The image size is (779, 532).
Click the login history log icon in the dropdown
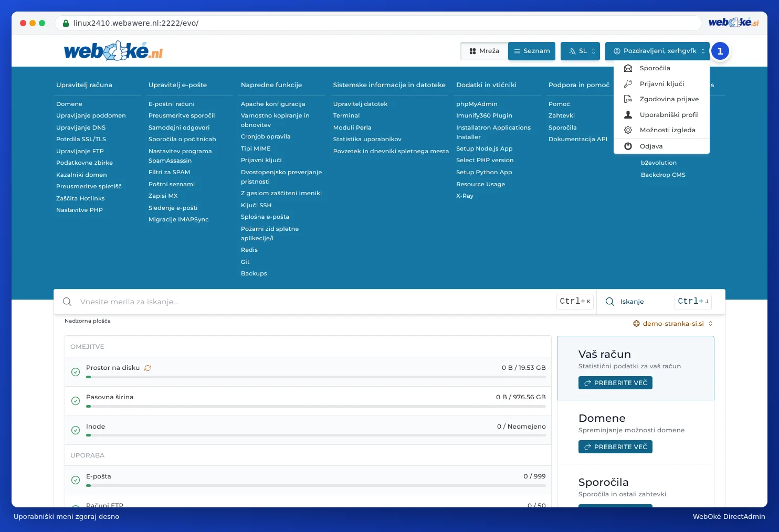[628, 99]
